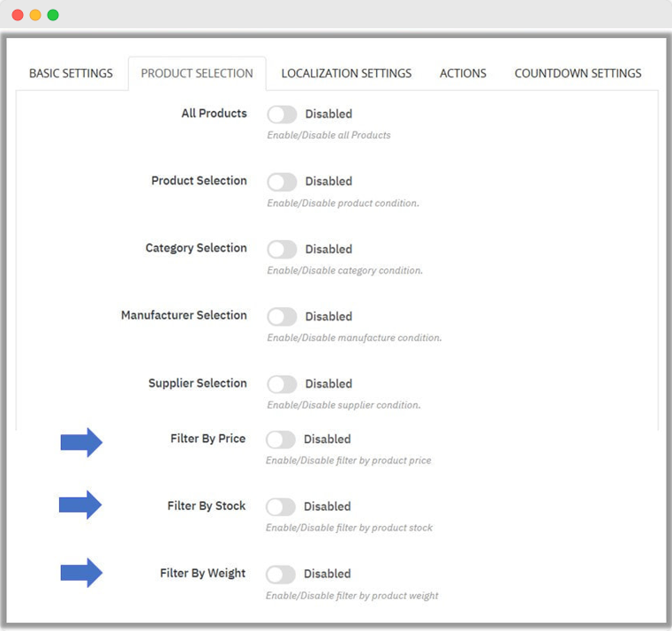Screen dimensions: 672x631
Task: Enable Filter By Stock toggle
Action: point(281,507)
